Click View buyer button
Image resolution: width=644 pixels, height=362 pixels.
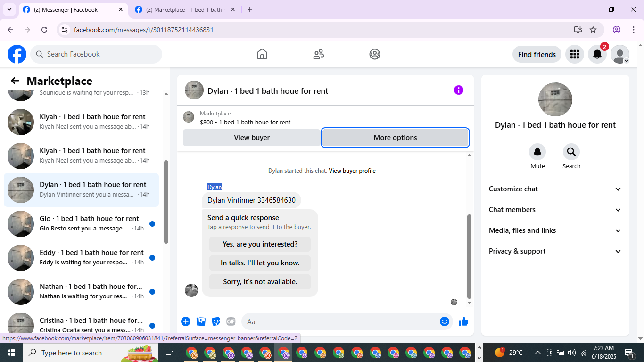(x=252, y=138)
